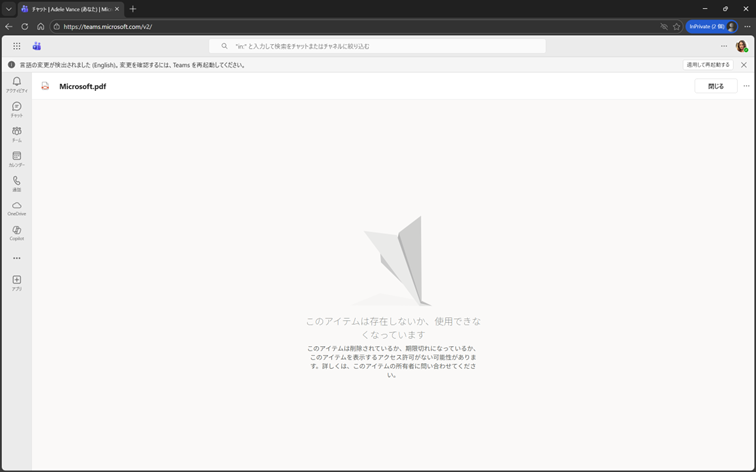Add this page to favorites star
This screenshot has width=756, height=472.
pos(676,27)
